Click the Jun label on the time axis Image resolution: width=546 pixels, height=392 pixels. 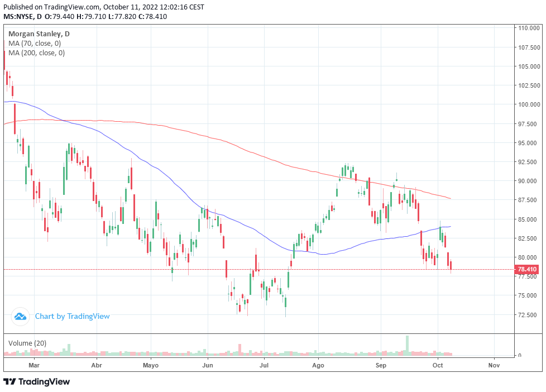(208, 365)
